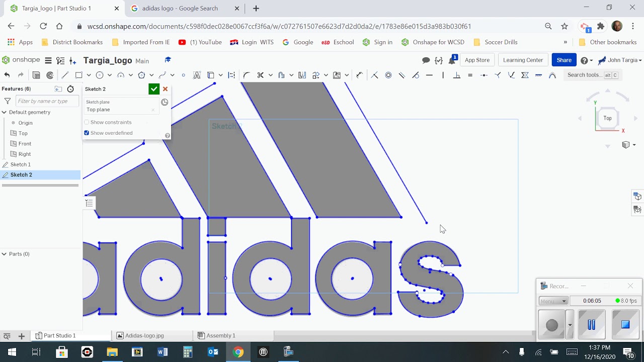
Task: Click the Undo arrow
Action: tap(7, 75)
